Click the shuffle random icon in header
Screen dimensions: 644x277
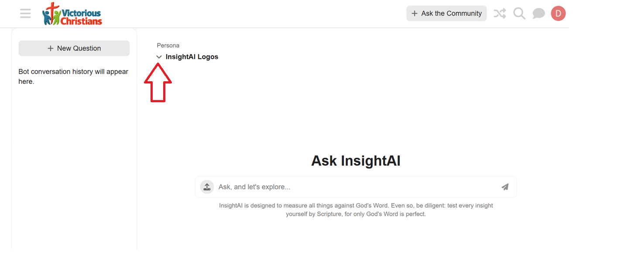(x=500, y=14)
